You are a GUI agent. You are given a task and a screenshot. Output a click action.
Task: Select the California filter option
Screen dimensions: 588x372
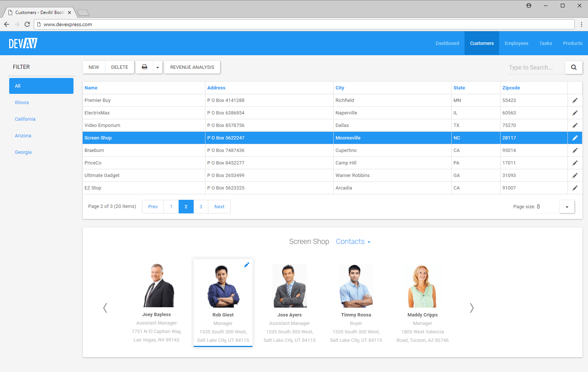pyautogui.click(x=25, y=119)
